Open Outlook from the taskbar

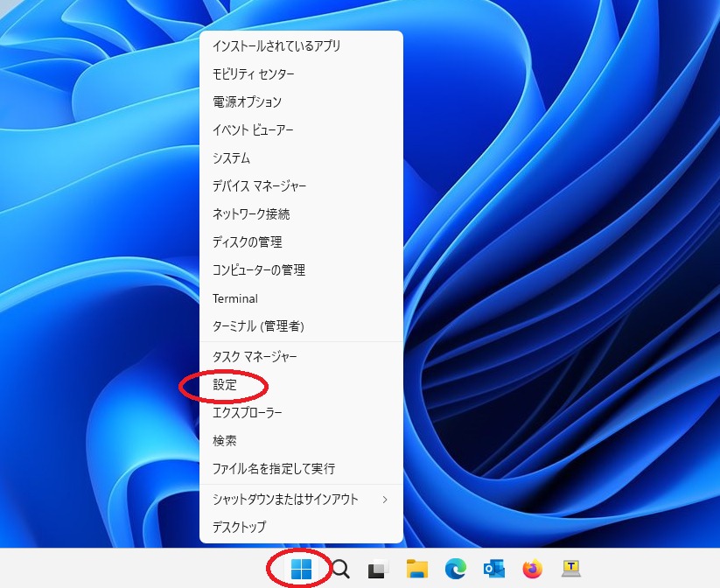[x=494, y=569]
